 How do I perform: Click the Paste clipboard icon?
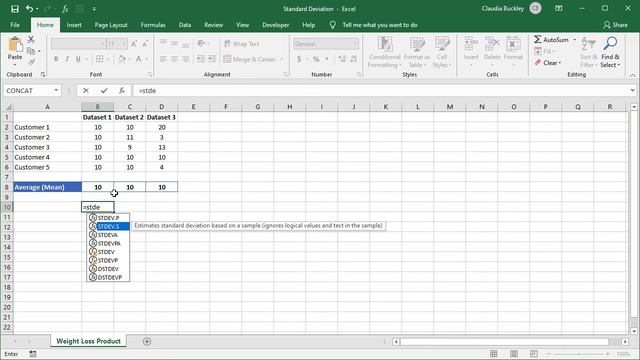pyautogui.click(x=15, y=45)
